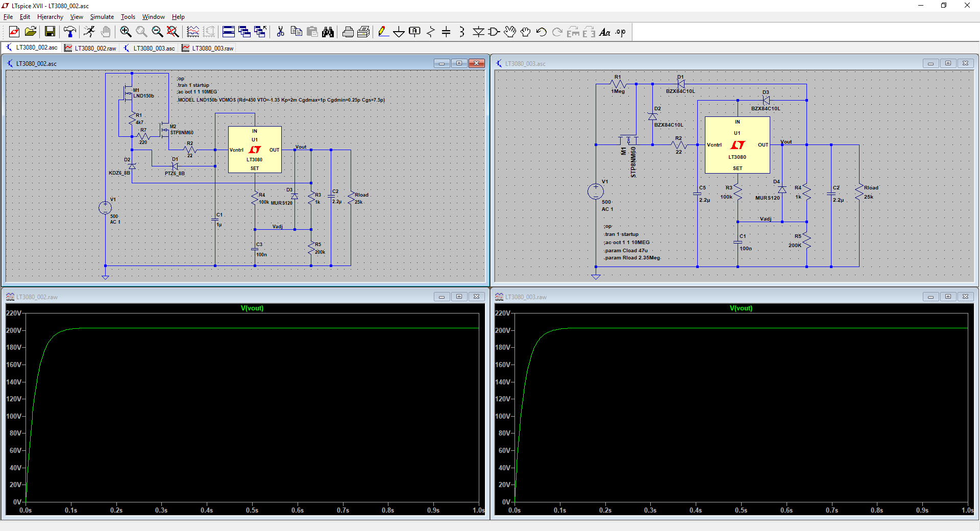Click the Cascade windows icon
Viewport: 980px width, 531px height.
244,32
